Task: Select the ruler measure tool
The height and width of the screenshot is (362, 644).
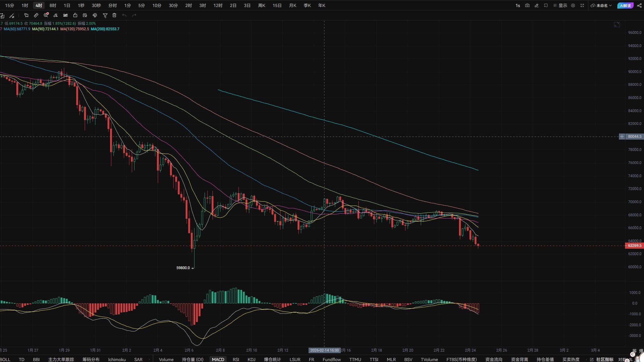Action: coord(36,15)
